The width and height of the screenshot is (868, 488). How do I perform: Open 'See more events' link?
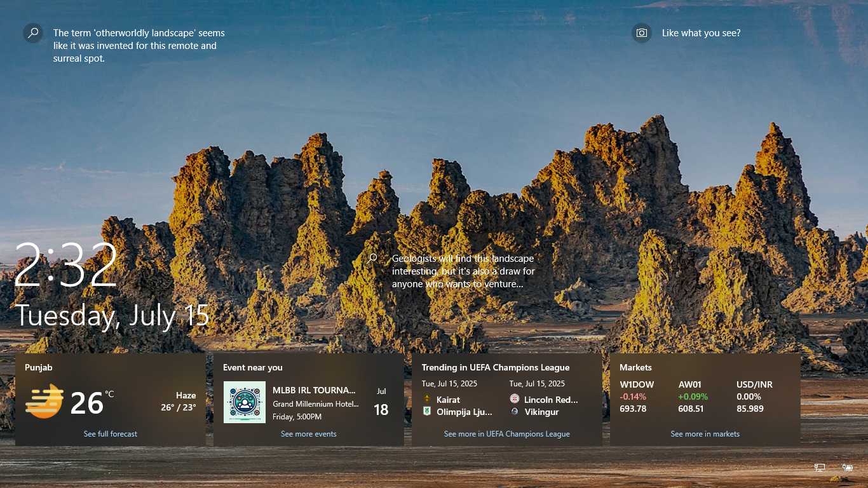coord(309,434)
